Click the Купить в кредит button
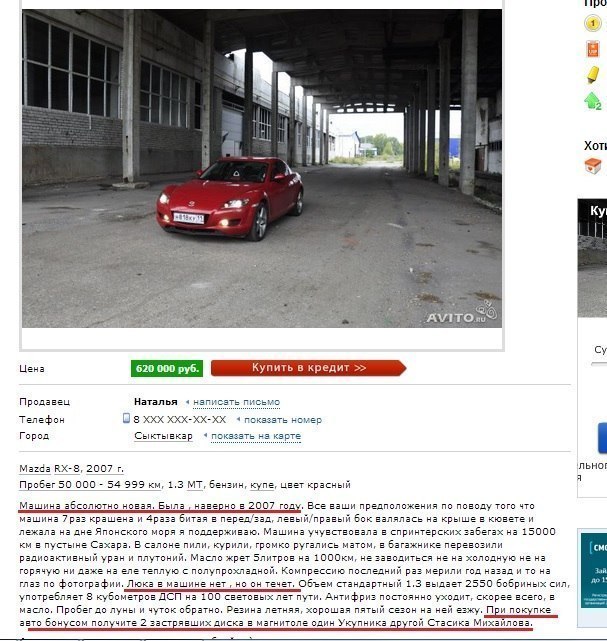This screenshot has height=641, width=607. click(x=309, y=368)
